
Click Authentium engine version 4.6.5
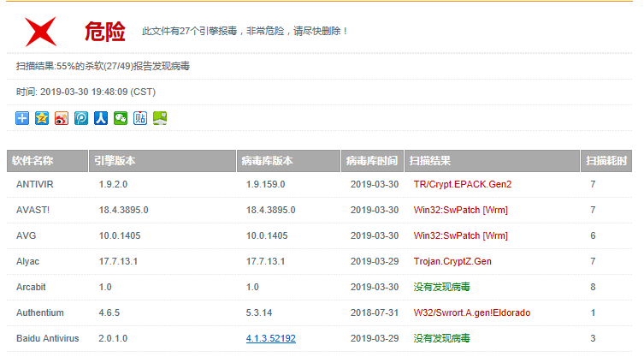click(109, 313)
